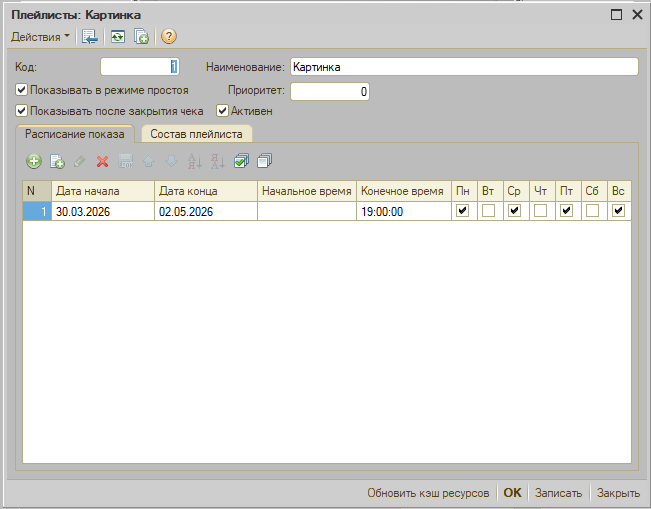Open the Действия dropdown menu
Image resolution: width=651 pixels, height=509 pixels.
40,37
